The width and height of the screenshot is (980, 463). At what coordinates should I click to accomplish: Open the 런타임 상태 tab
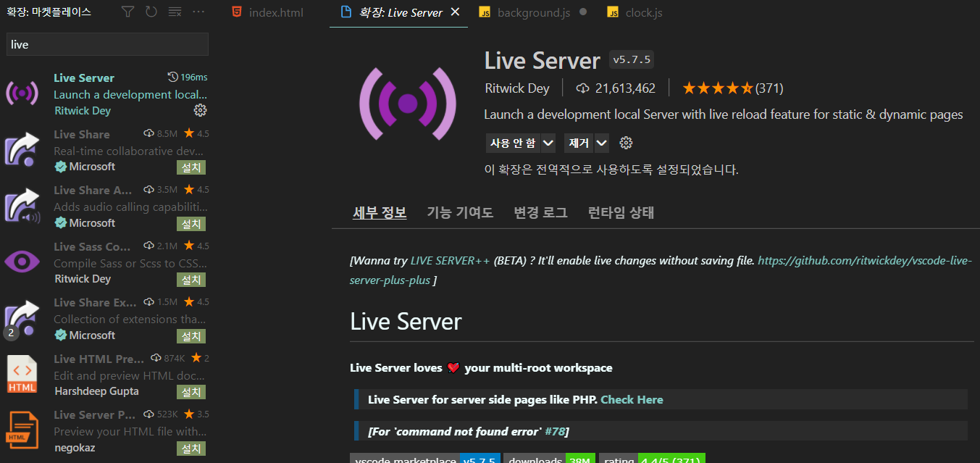tap(621, 212)
